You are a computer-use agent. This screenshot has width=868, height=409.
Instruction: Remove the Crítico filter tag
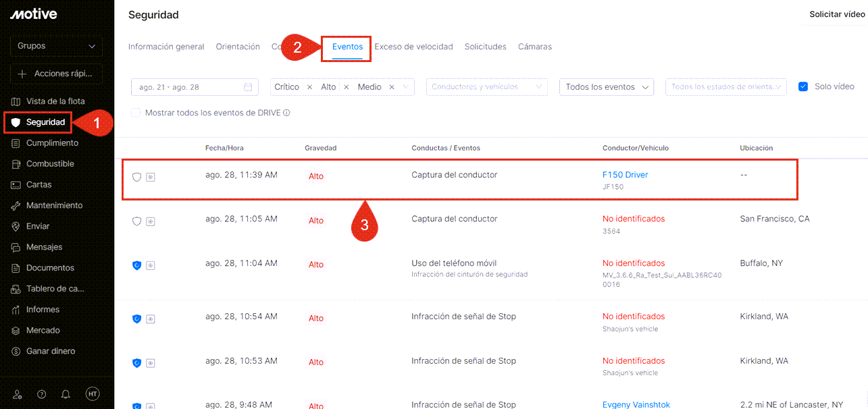click(309, 87)
